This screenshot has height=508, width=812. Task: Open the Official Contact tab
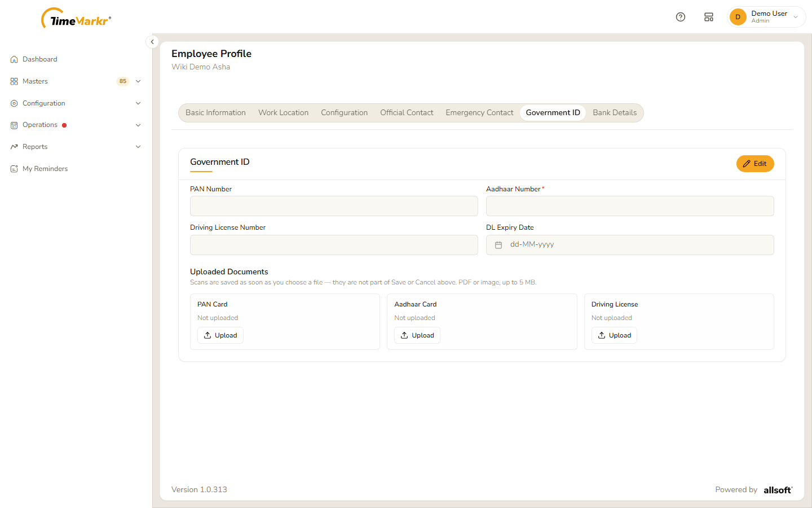[407, 113]
